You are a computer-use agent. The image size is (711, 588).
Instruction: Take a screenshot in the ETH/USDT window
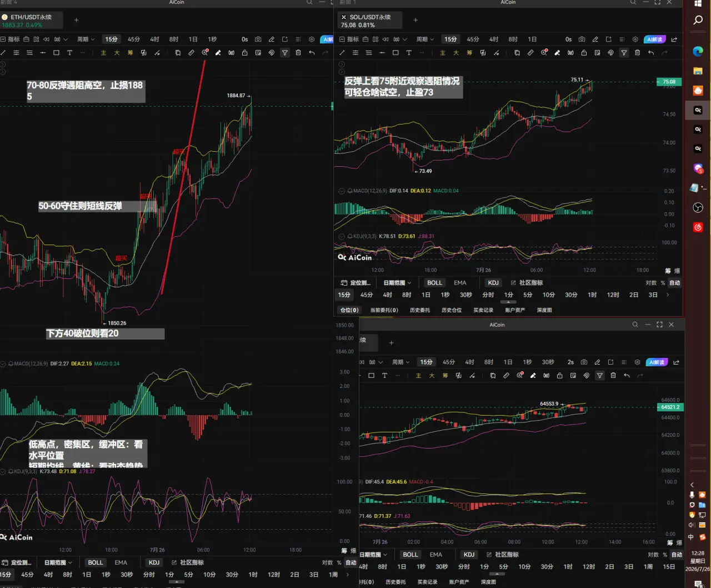coord(258,39)
